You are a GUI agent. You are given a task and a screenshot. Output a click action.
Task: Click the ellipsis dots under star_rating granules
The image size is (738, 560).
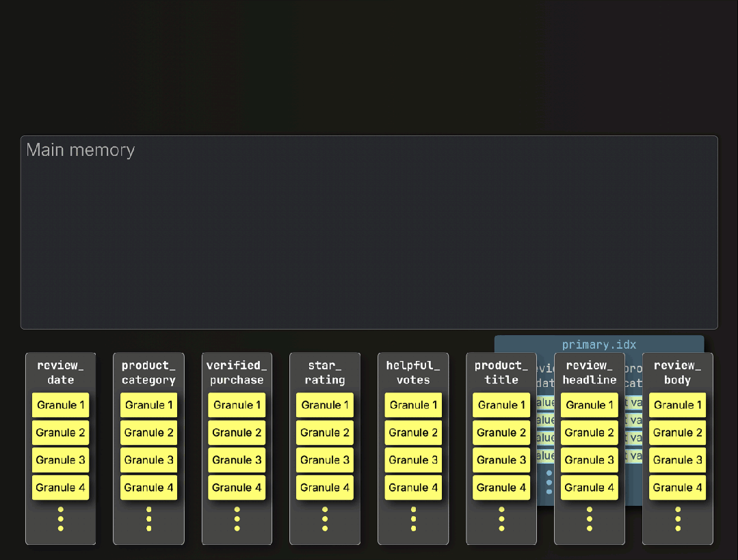click(325, 518)
